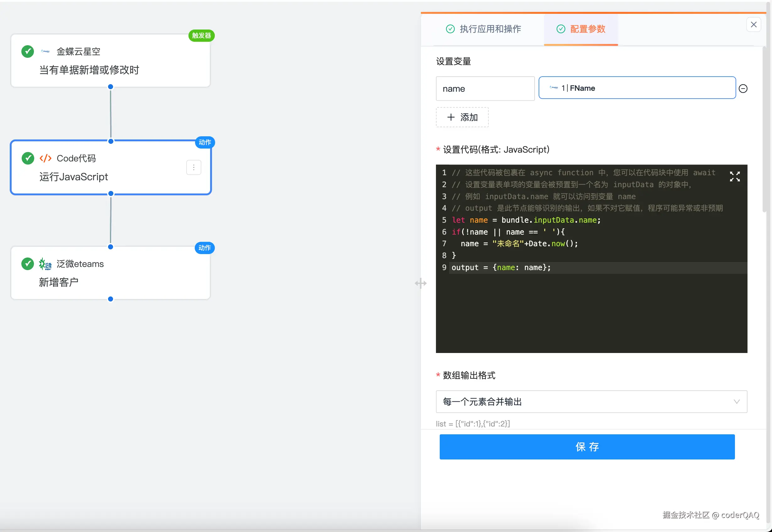Click the panel's vertical scrollbar
772x532 pixels.
tap(764, 130)
